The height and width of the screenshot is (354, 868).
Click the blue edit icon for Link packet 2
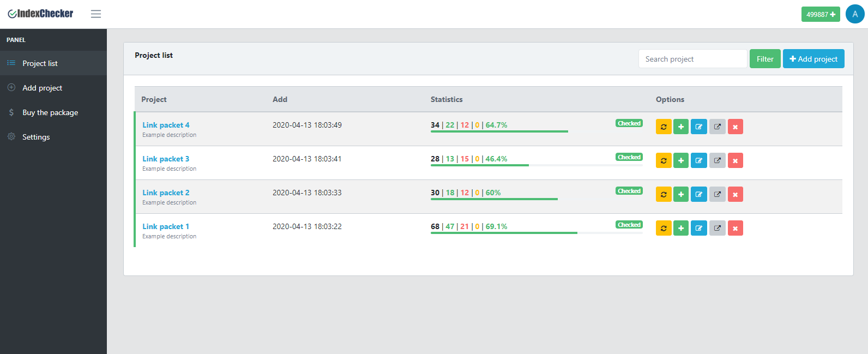coord(698,194)
